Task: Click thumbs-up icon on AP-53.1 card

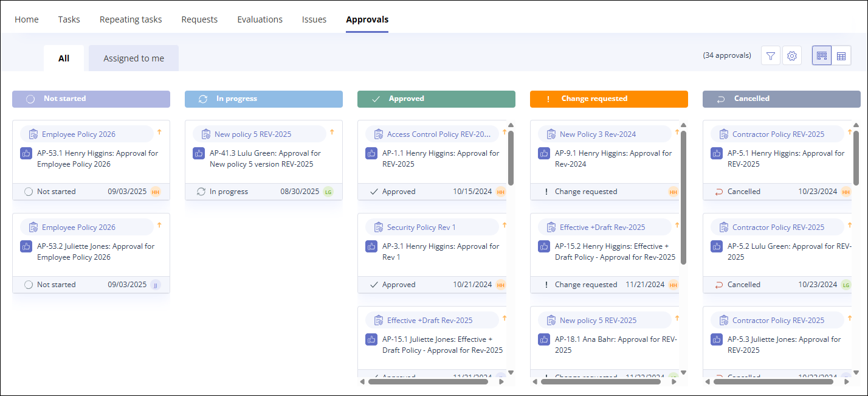Action: [x=26, y=153]
